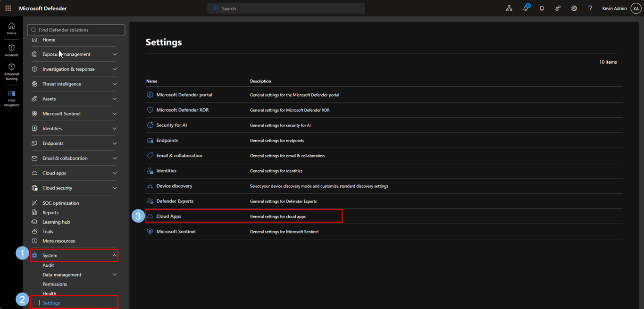Click the Microsoft Sentinel shield icon in list
Screen dimensions: 644x309
[x=150, y=232]
